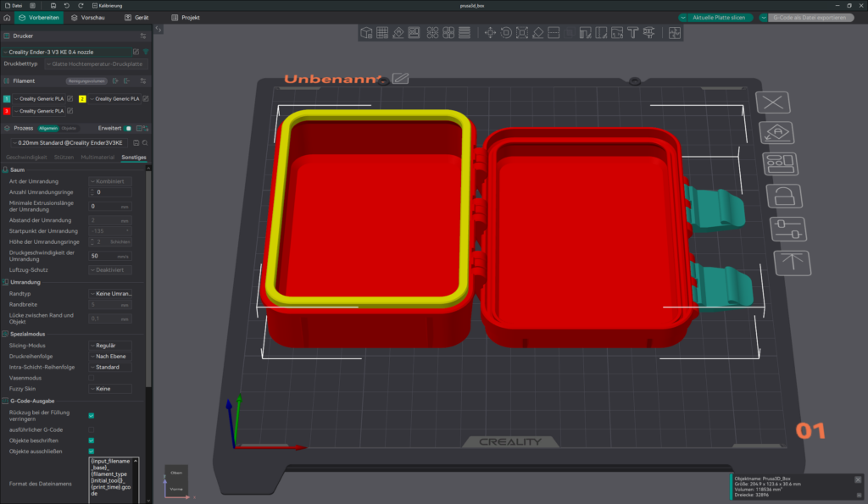868x504 pixels.
Task: Click the Auto-orient icon in toolbar
Action: click(399, 33)
